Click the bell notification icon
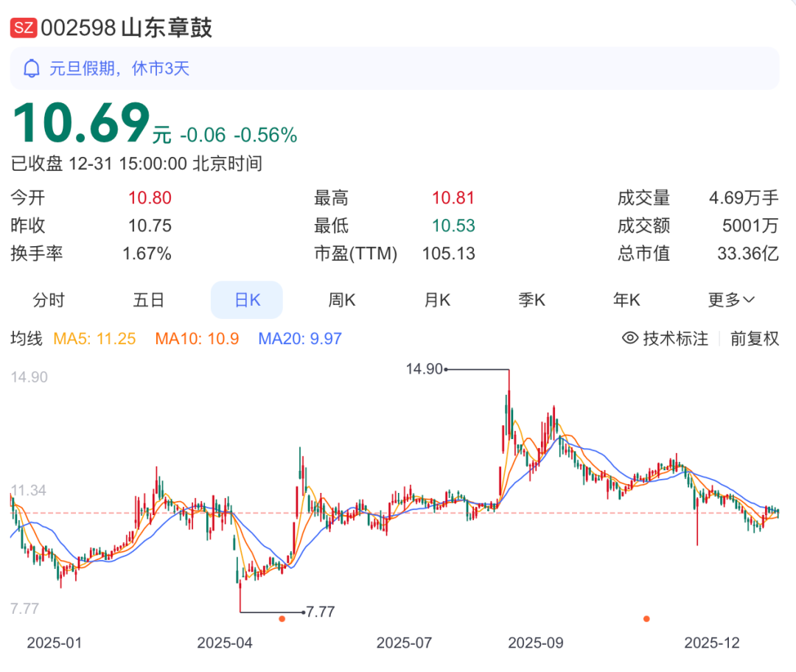This screenshot has height=672, width=796. [x=32, y=69]
